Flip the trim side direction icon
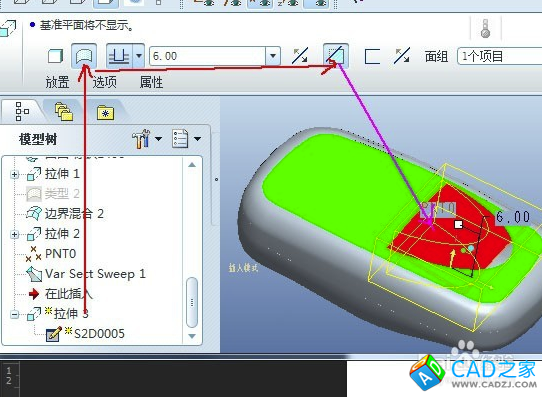This screenshot has height=397, width=542. 402,56
